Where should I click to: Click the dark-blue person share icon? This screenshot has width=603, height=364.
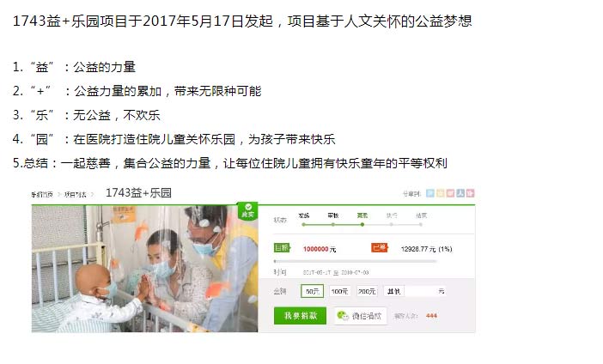pyautogui.click(x=460, y=193)
